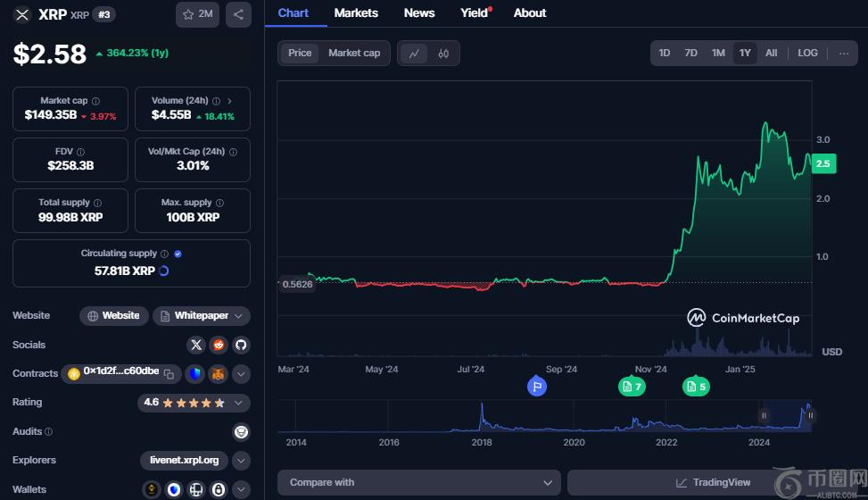Open the Reddit social link
This screenshot has width=868, height=500.
coord(219,345)
